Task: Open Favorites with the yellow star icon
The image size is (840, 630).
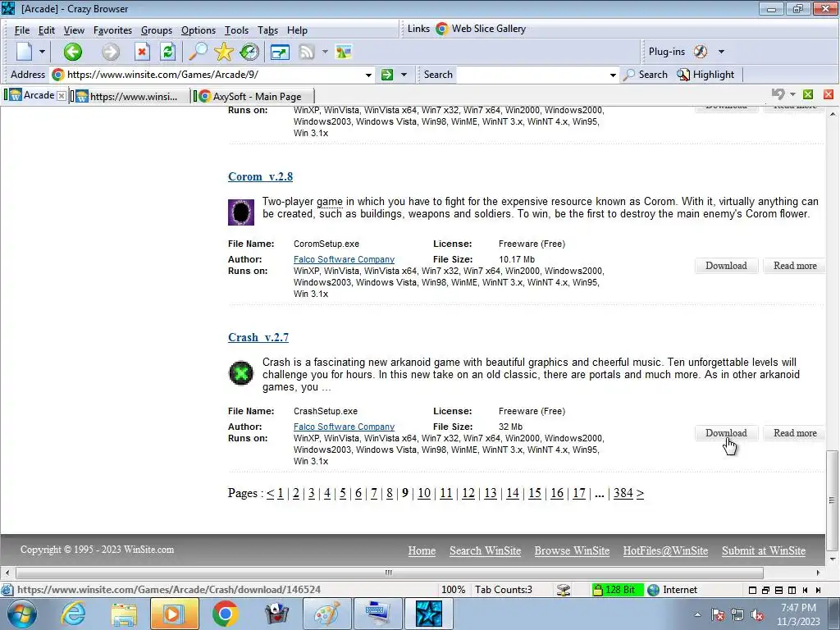Action: (223, 52)
